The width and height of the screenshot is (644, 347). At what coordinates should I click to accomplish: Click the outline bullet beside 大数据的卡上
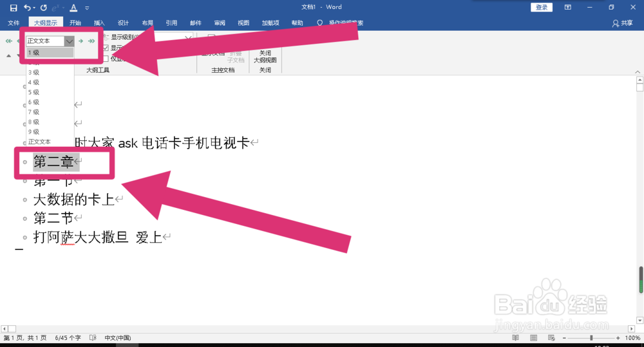pyautogui.click(x=25, y=200)
